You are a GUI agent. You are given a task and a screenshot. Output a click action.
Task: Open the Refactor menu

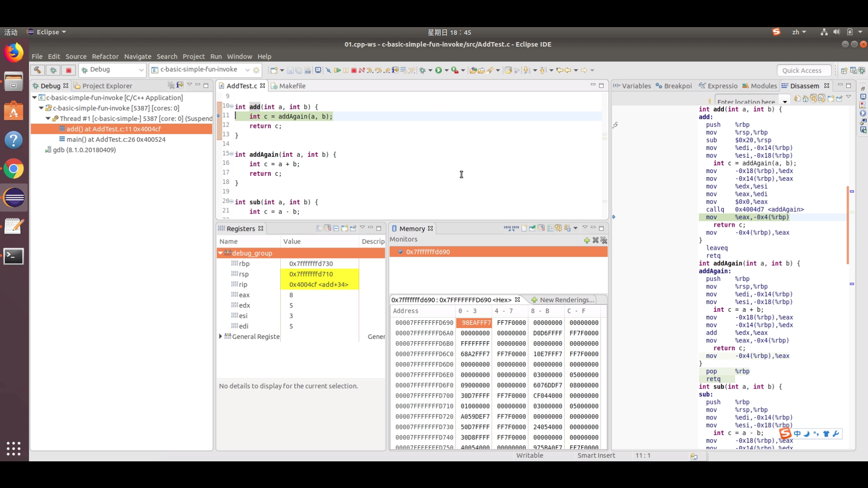[105, 56]
